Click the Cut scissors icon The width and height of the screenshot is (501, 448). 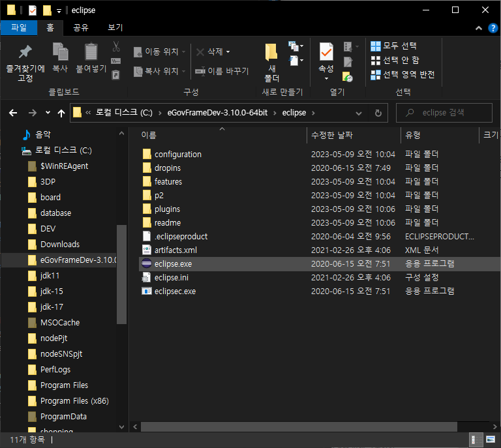pyautogui.click(x=116, y=46)
